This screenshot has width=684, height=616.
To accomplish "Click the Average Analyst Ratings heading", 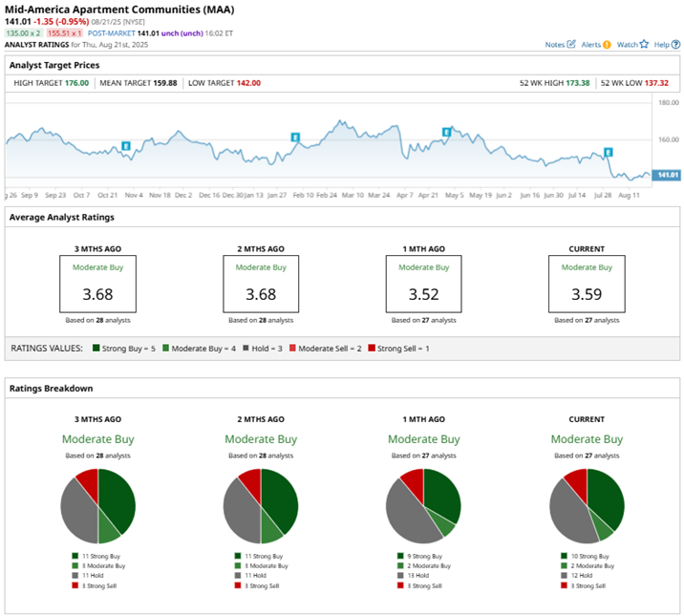I will (x=62, y=217).
